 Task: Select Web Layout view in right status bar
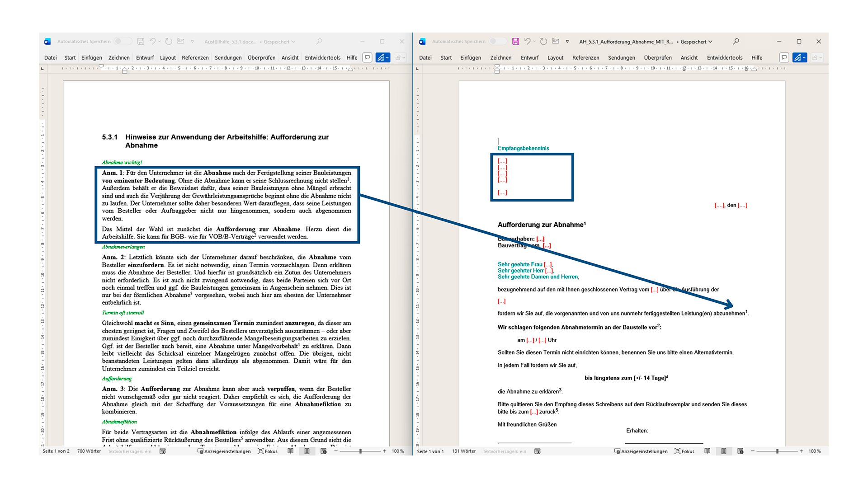[740, 451]
